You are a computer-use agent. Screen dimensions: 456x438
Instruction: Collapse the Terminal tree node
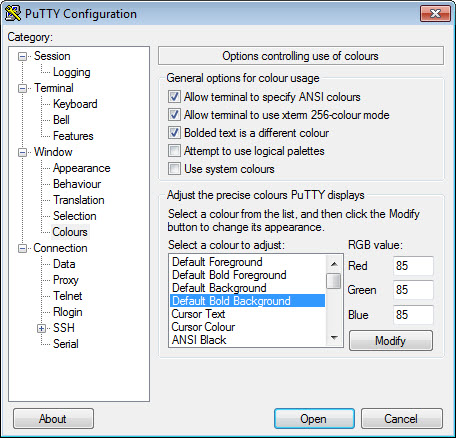coord(22,88)
